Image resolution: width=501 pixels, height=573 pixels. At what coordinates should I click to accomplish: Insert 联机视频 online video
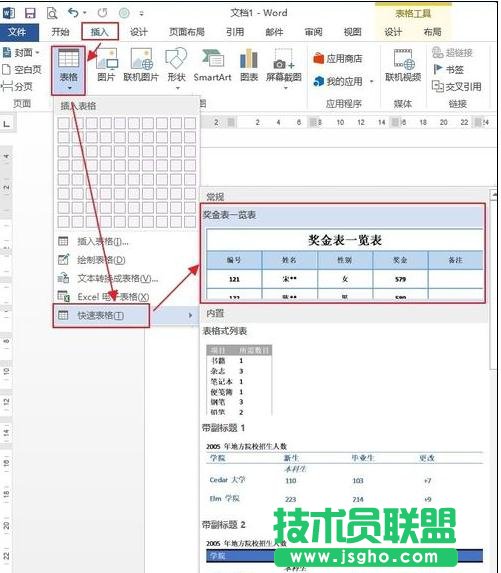(403, 65)
